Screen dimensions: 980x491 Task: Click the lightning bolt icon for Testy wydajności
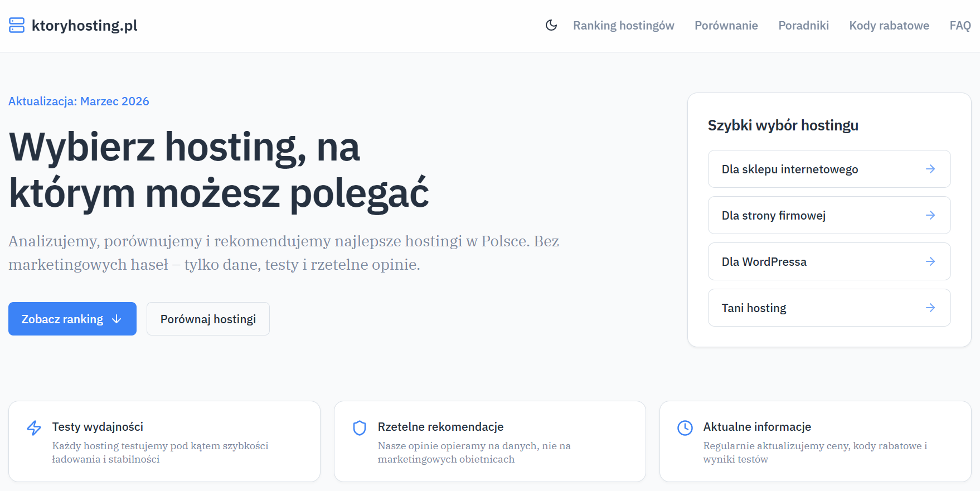[x=34, y=427]
